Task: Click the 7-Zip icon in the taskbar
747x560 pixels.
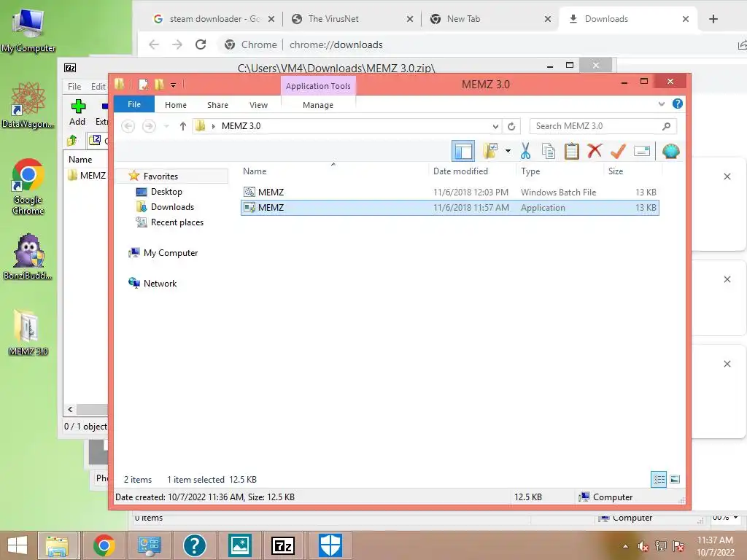Action: click(x=283, y=545)
